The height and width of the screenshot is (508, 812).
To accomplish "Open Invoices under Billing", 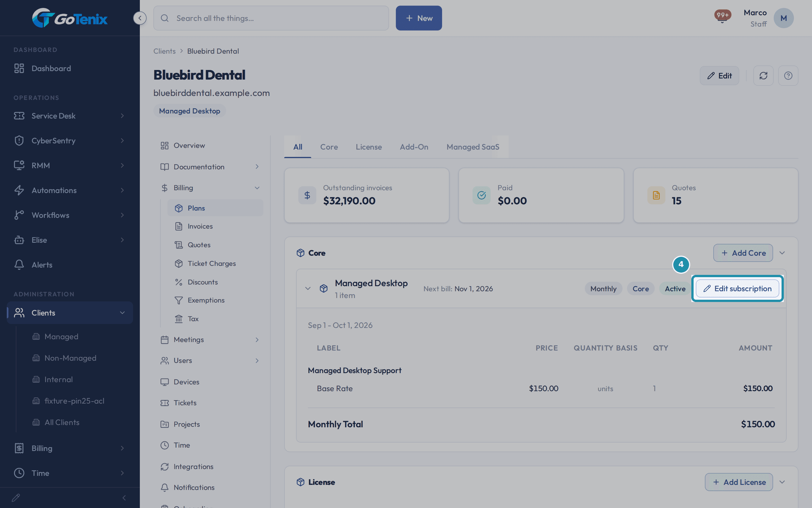I will coord(215,226).
